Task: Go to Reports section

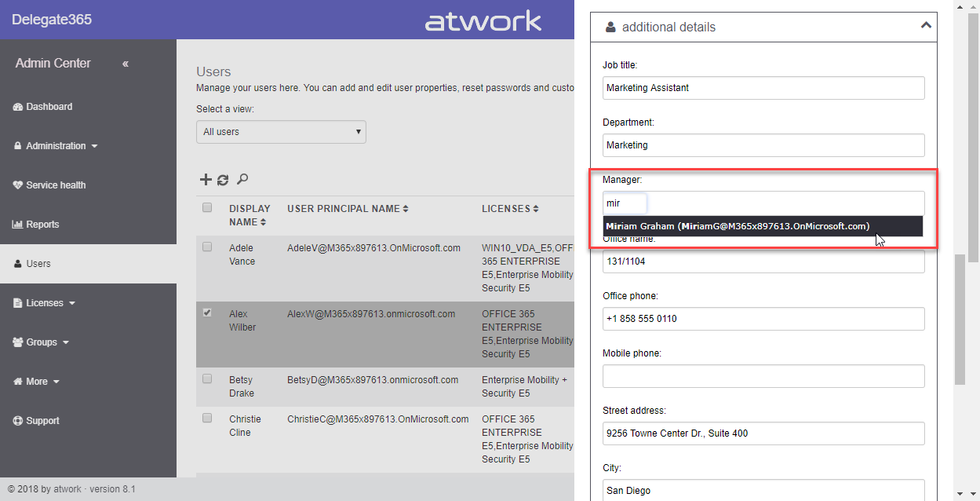Action: click(x=42, y=225)
